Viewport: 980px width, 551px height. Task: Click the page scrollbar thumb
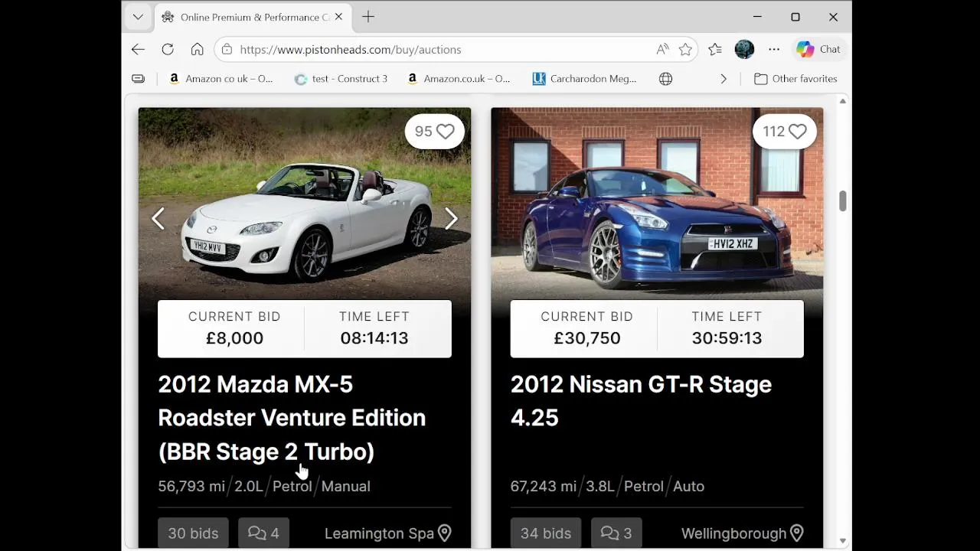[843, 201]
